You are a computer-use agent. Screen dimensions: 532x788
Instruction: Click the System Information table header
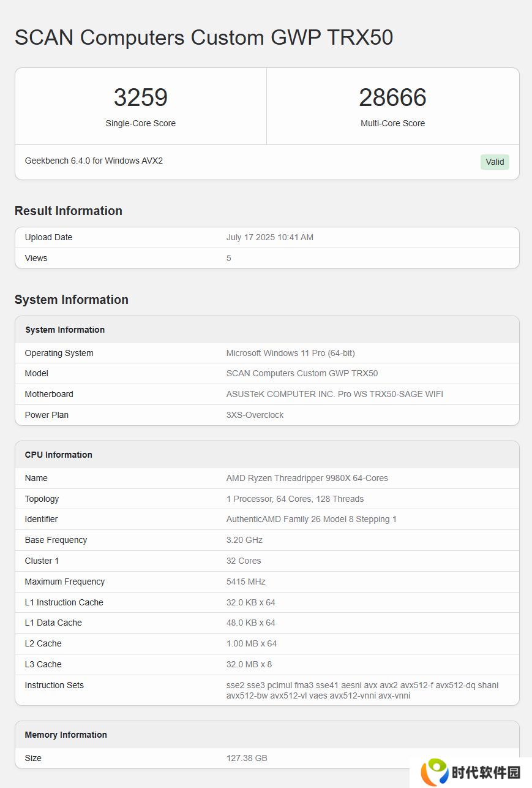[x=65, y=330]
